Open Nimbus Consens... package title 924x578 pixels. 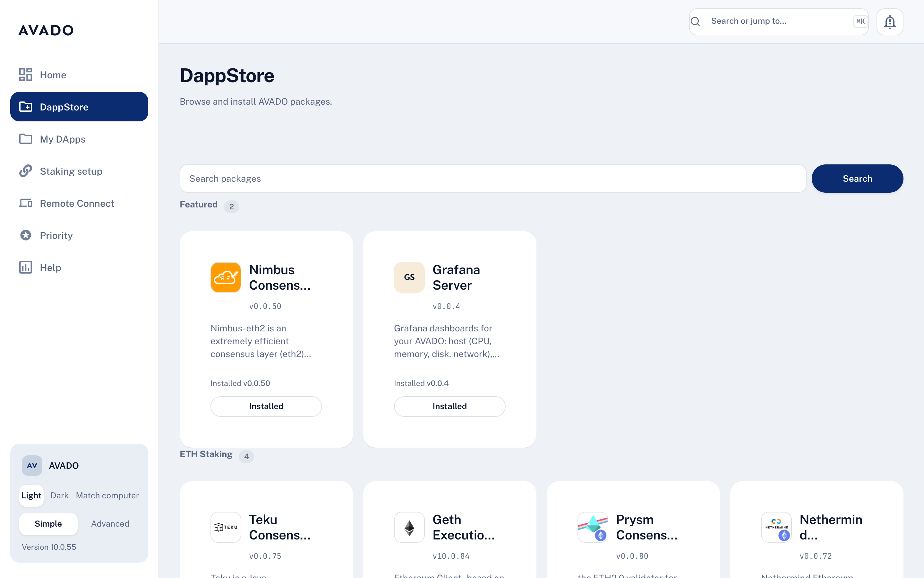pyautogui.click(x=280, y=277)
